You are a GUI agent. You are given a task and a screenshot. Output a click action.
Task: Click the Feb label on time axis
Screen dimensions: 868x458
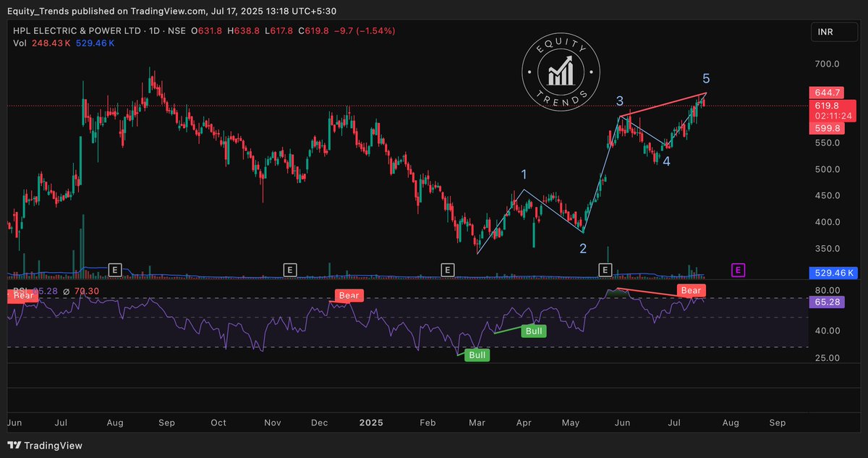(x=427, y=423)
